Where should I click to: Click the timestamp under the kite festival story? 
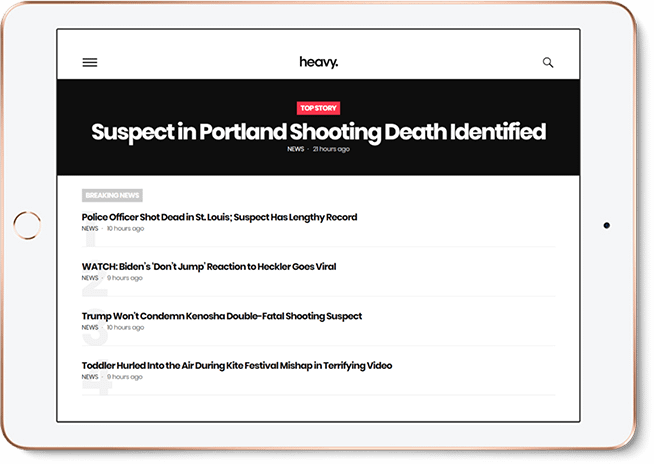coord(124,377)
